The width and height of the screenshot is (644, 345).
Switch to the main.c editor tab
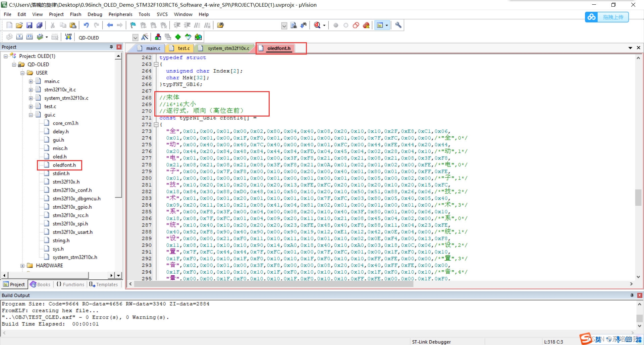150,48
